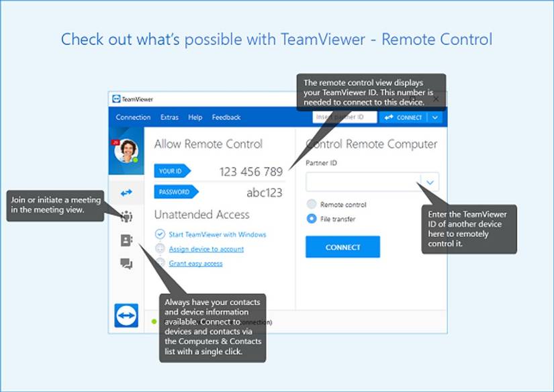Click the notification badge on the avatar
The width and height of the screenshot is (554, 392).
(x=116, y=141)
